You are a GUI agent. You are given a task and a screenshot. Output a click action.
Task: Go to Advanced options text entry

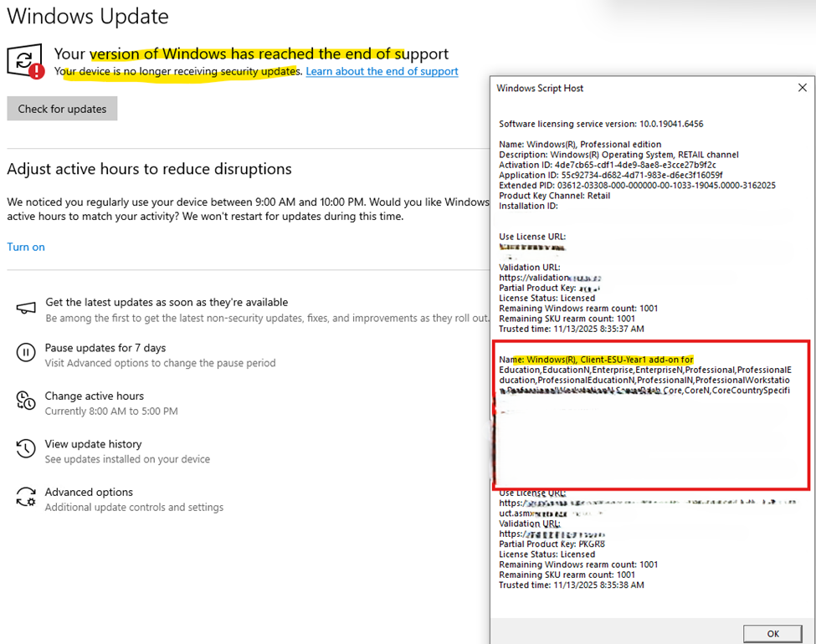89,493
